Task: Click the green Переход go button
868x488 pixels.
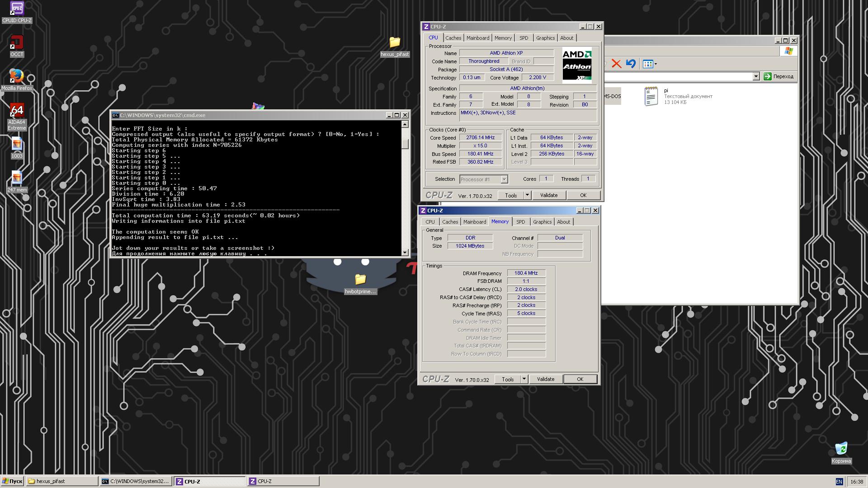Action: 779,76
